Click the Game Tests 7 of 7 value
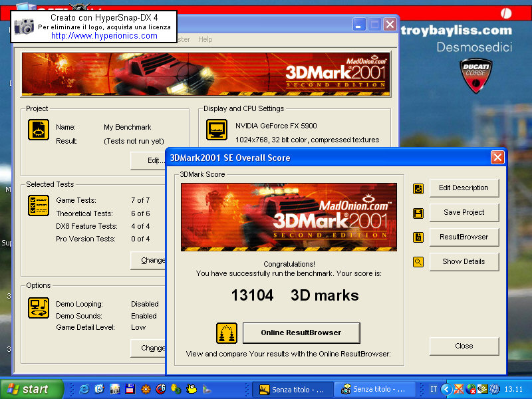This screenshot has width=532, height=399. point(140,201)
